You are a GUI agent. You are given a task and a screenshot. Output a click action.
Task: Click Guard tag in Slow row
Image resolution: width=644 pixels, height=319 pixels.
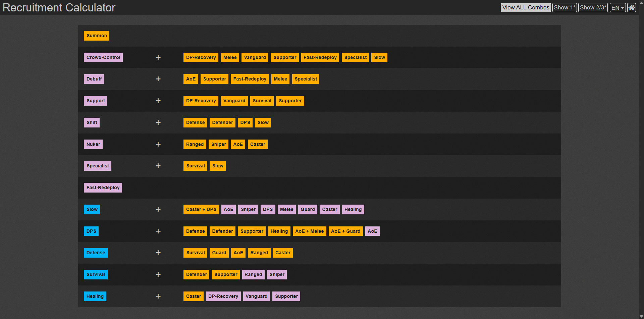308,209
